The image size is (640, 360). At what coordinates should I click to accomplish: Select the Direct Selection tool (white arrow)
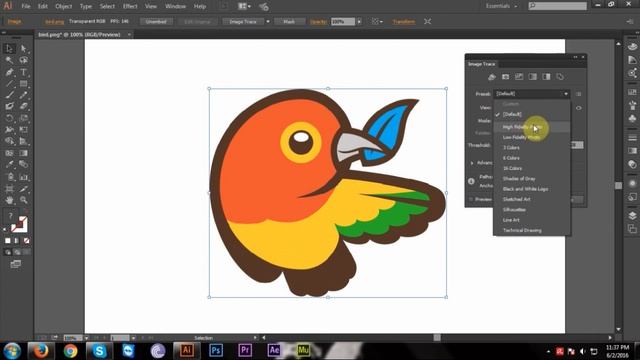point(24,49)
